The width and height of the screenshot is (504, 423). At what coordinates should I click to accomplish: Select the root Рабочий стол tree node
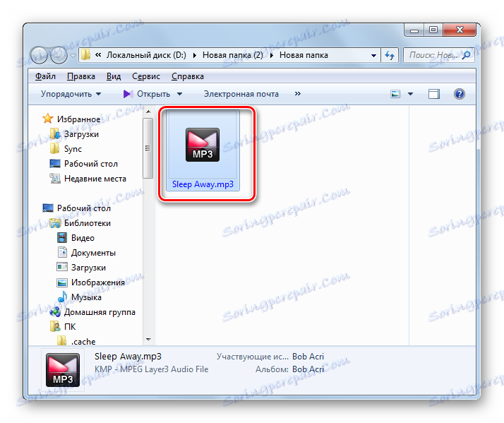pos(83,208)
